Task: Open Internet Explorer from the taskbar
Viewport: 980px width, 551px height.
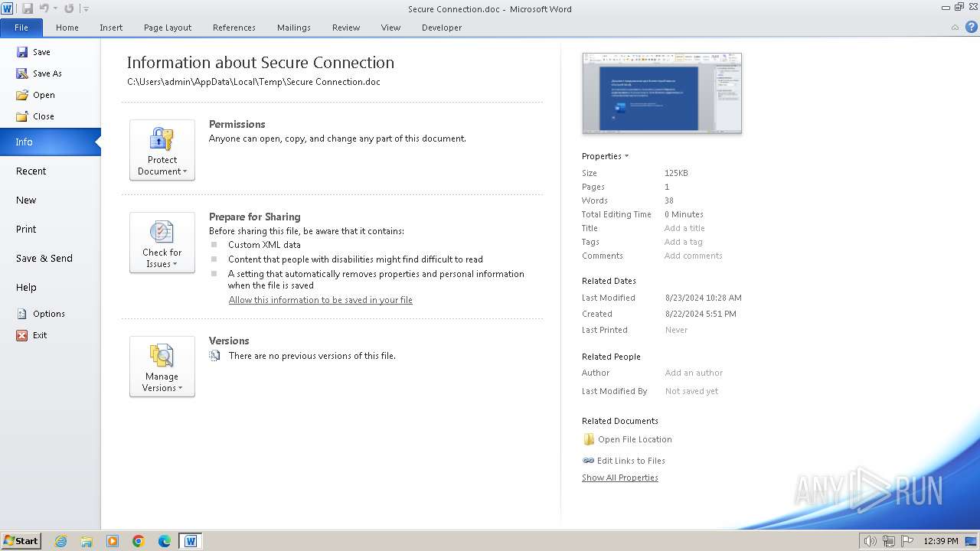Action: point(60,541)
